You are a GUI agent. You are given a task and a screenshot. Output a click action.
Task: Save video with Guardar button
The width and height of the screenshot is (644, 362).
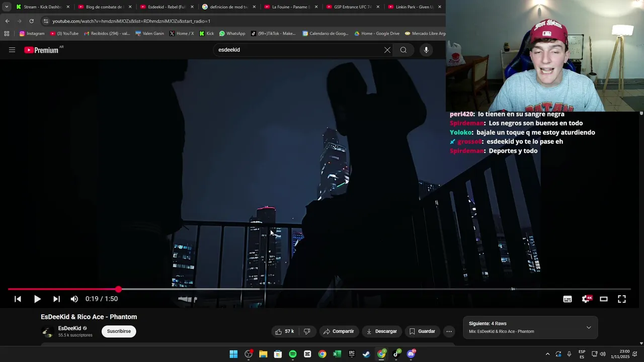(x=422, y=331)
